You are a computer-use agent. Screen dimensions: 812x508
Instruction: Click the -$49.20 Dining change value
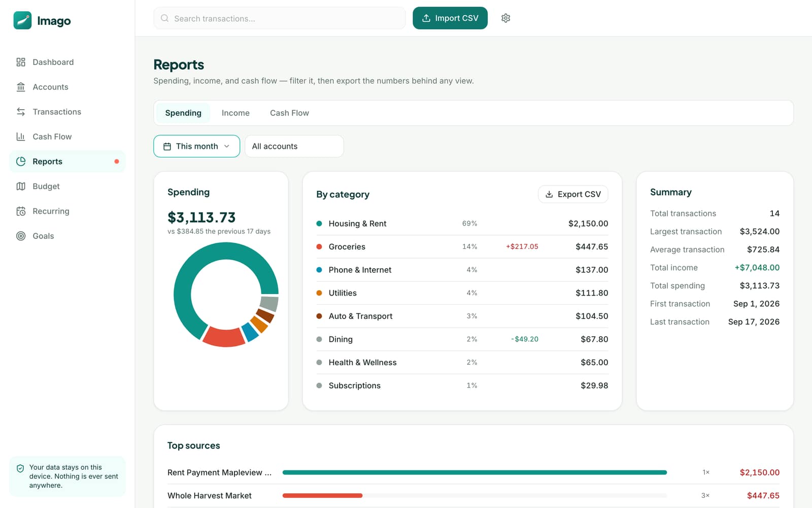525,339
